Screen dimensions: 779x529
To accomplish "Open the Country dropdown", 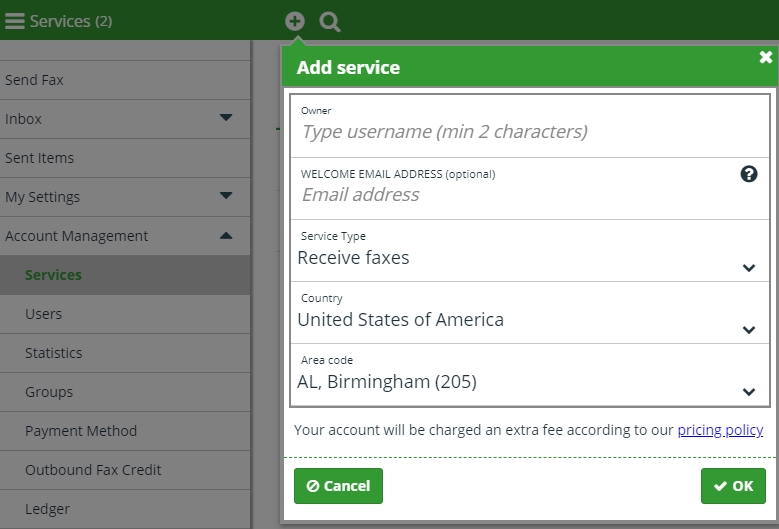I will pos(530,313).
